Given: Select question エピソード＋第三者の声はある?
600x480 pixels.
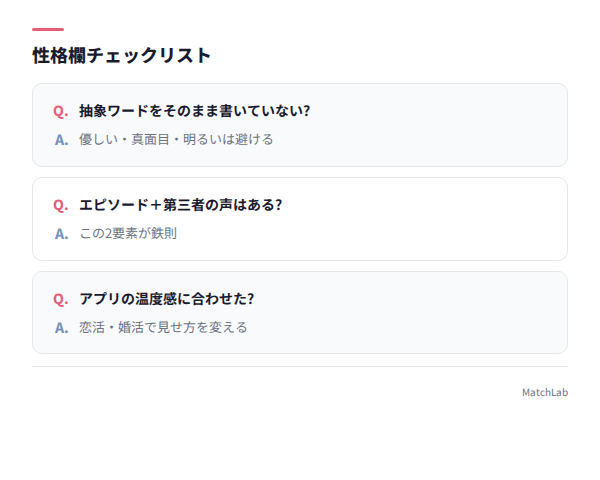Looking at the screenshot, I should [x=181, y=205].
